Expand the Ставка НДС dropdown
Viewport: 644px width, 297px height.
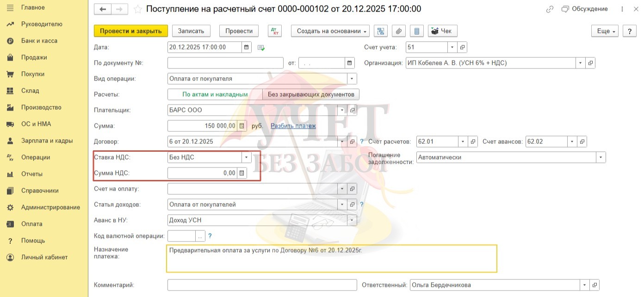(x=246, y=157)
